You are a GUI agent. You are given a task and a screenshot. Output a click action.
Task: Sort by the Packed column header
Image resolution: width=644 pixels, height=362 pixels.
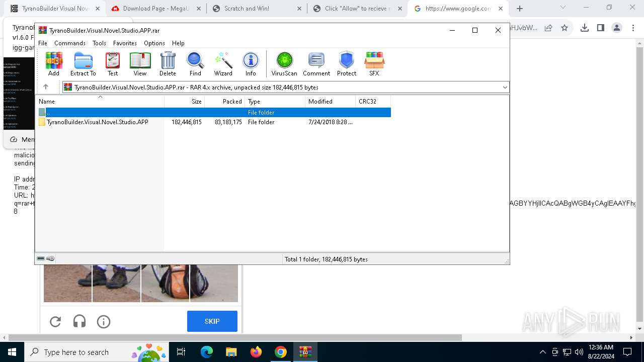point(225,102)
